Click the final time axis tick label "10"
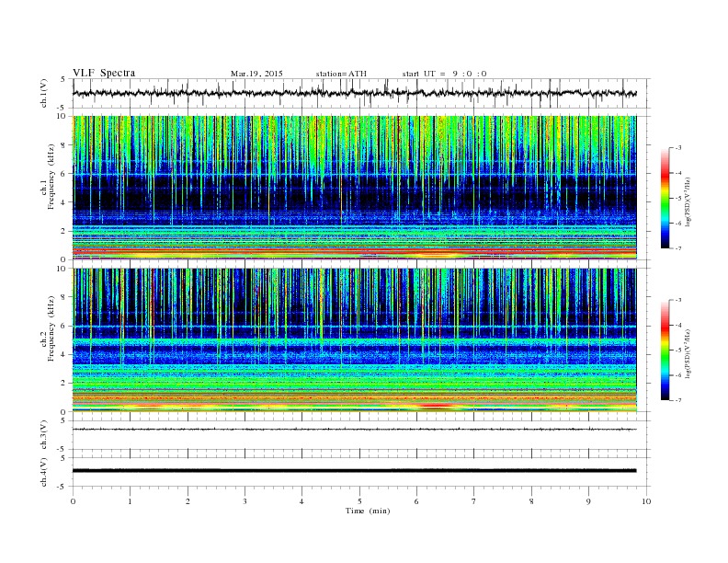 click(646, 501)
